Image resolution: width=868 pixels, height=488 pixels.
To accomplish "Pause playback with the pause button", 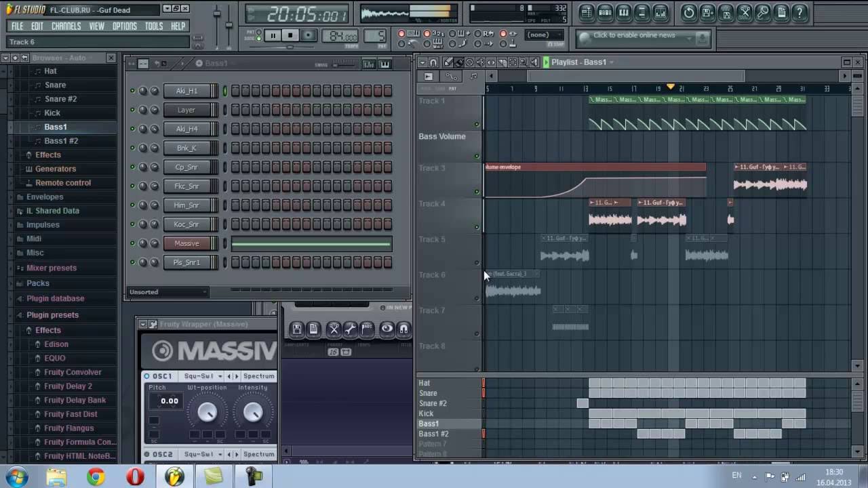I will click(273, 35).
